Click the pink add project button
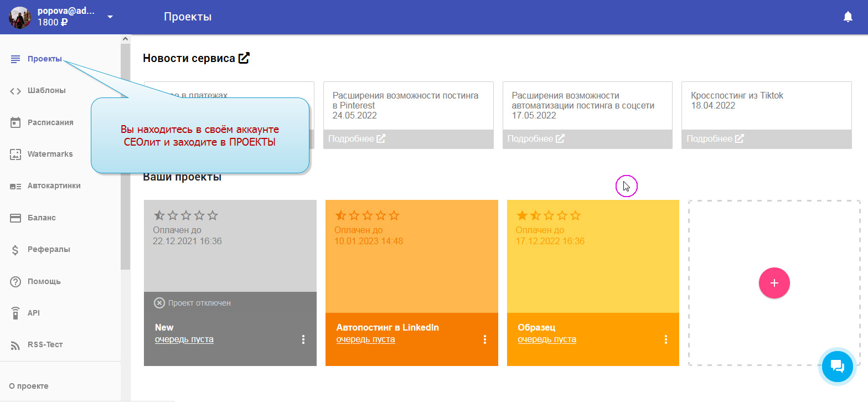 (x=774, y=283)
